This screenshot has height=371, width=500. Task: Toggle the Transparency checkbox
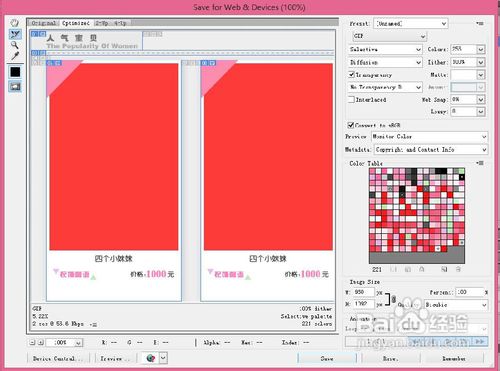[x=351, y=74]
